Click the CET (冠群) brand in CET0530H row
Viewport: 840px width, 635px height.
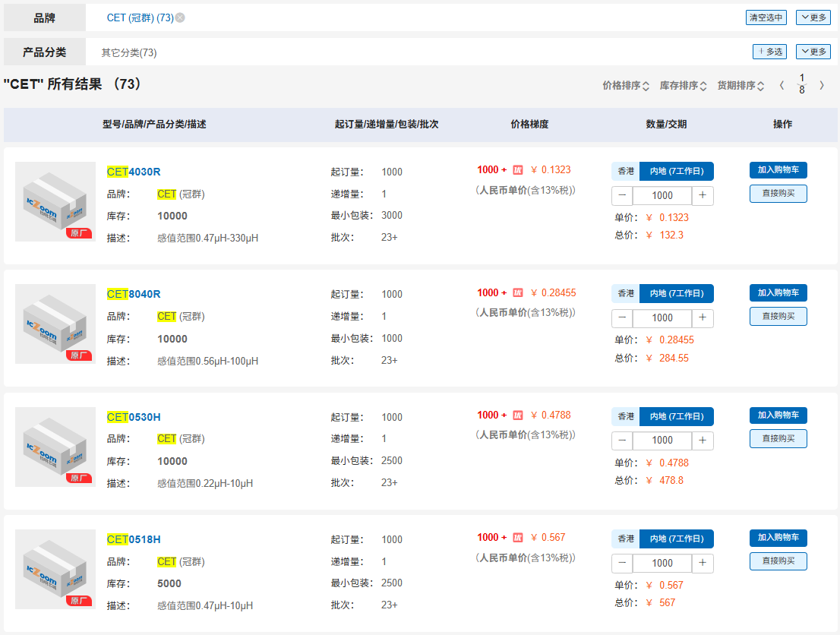[181, 439]
